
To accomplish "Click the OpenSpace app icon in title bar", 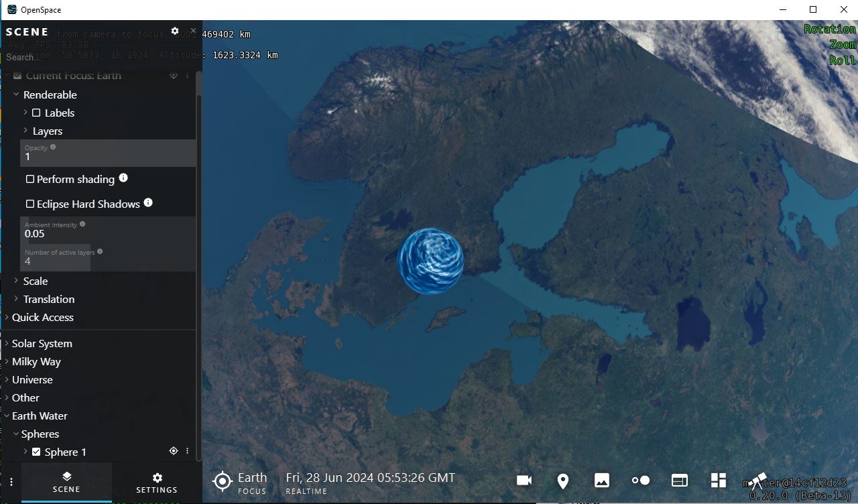I will (x=12, y=10).
